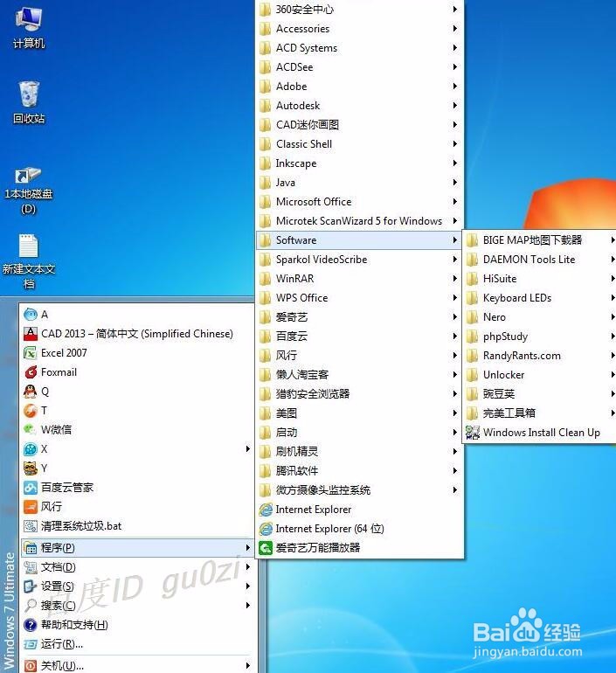
Task: Open the 计算机 desktop icon
Action: (x=29, y=27)
